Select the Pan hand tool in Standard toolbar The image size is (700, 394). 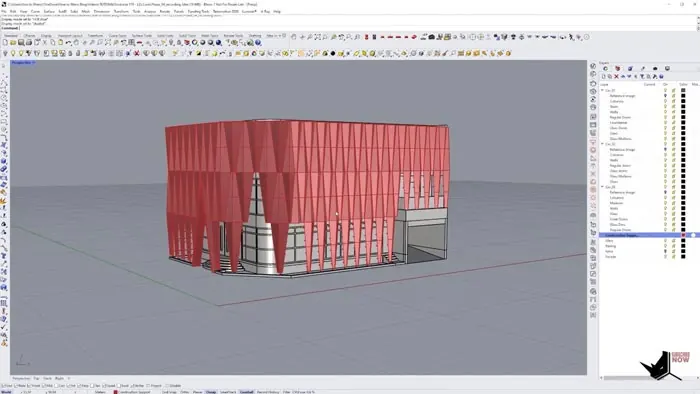click(76, 43)
